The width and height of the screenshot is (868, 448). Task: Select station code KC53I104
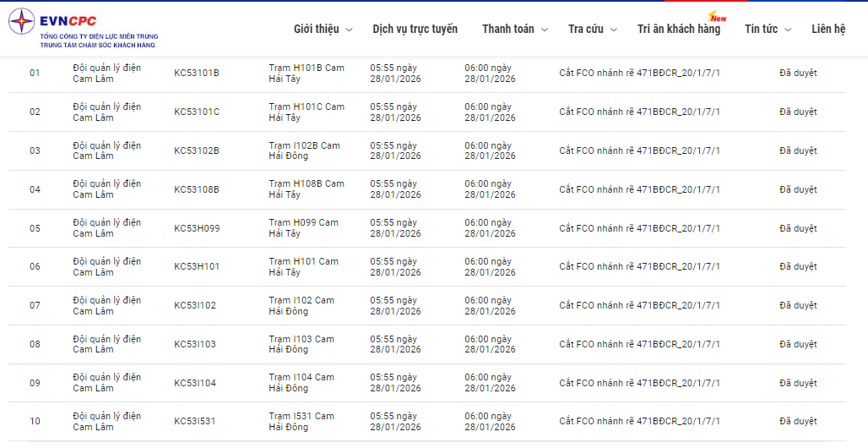tap(195, 383)
